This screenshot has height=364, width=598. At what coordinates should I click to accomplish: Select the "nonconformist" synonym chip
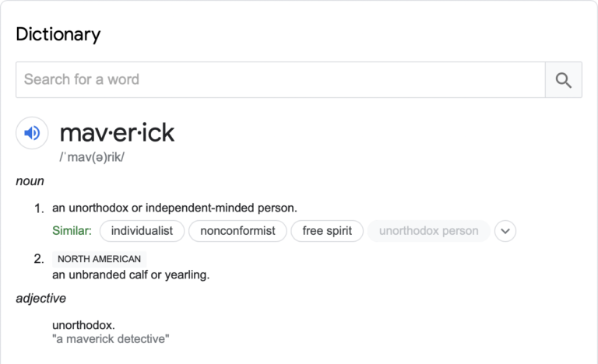237,231
